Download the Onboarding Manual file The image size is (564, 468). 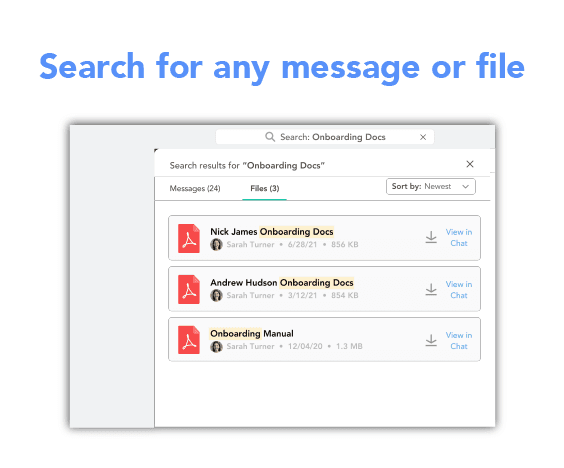431,340
